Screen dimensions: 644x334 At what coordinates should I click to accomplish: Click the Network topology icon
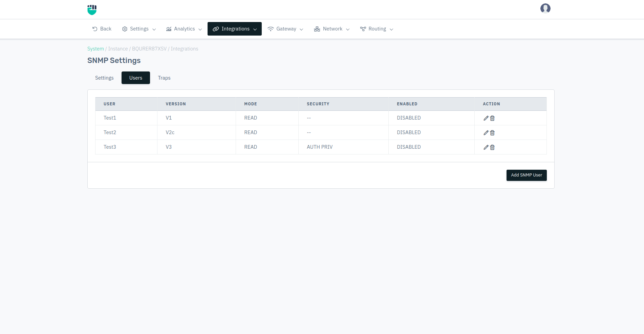coord(317,29)
